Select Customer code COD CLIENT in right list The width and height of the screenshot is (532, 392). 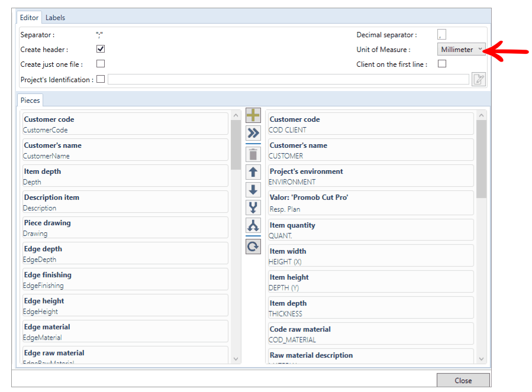pyautogui.click(x=371, y=124)
